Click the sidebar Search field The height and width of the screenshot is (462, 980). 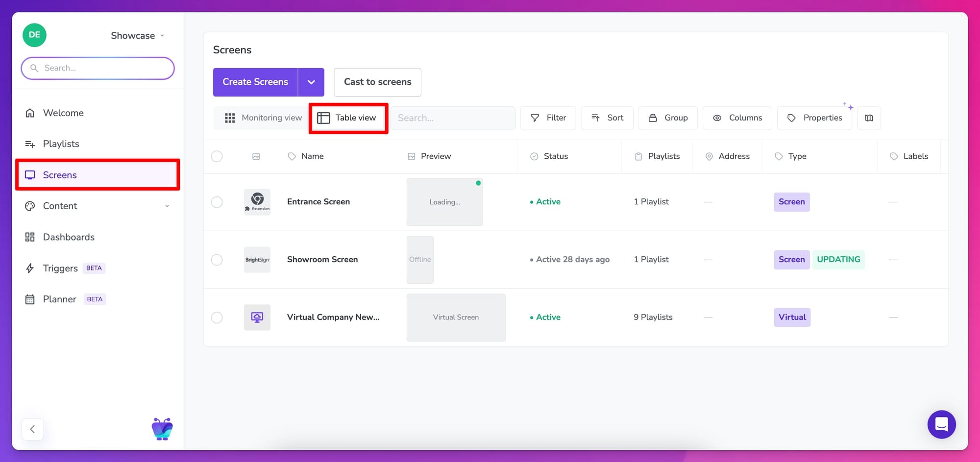coord(98,68)
